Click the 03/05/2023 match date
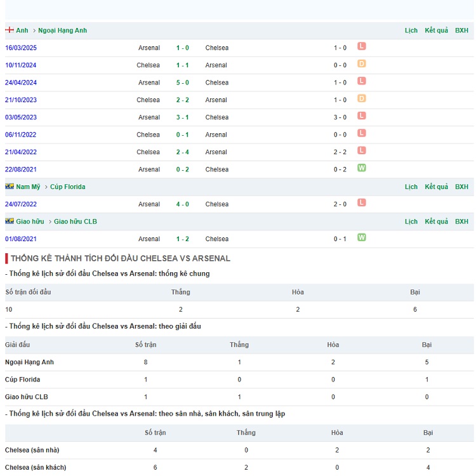The width and height of the screenshot is (476, 476). (x=21, y=117)
